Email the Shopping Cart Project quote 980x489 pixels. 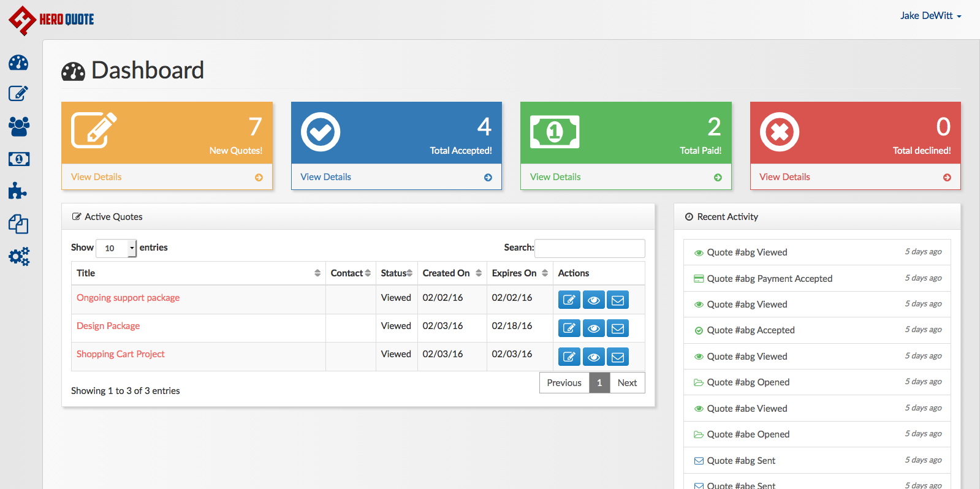(618, 357)
